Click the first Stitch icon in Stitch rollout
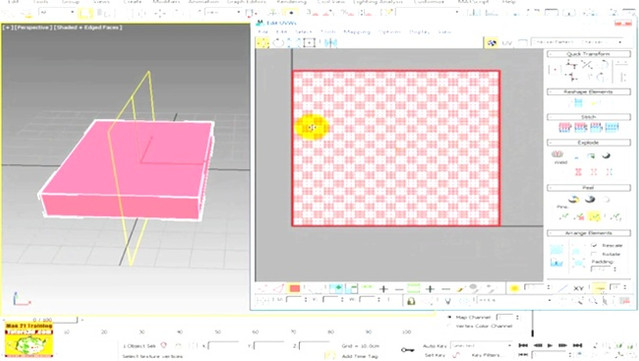Screen dimensions: 639x361 click(x=565, y=128)
